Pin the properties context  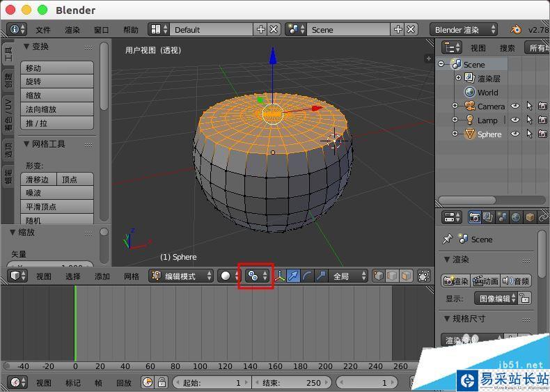(447, 239)
